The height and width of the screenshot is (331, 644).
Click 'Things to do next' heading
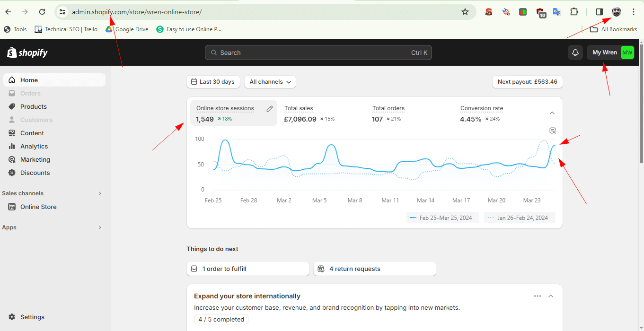pos(212,249)
